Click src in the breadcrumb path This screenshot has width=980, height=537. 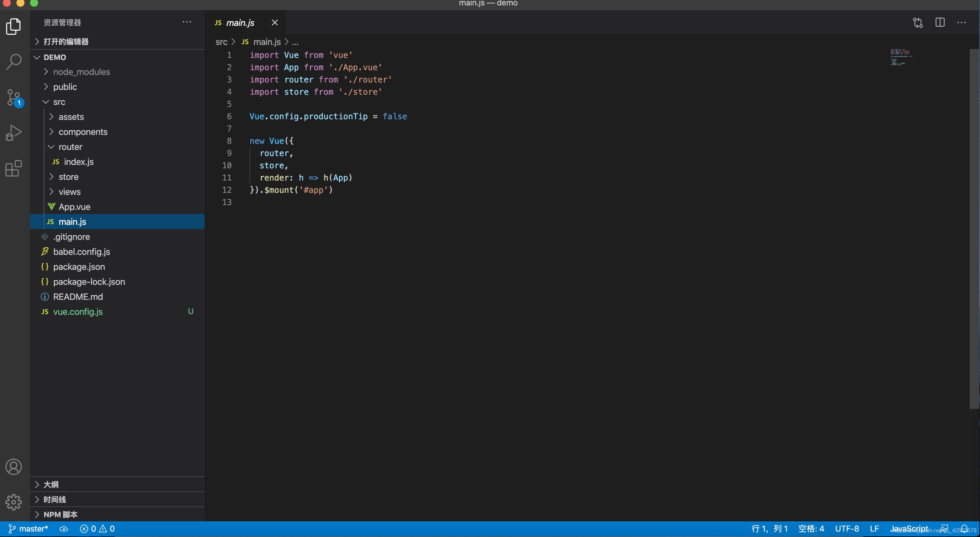coord(221,42)
